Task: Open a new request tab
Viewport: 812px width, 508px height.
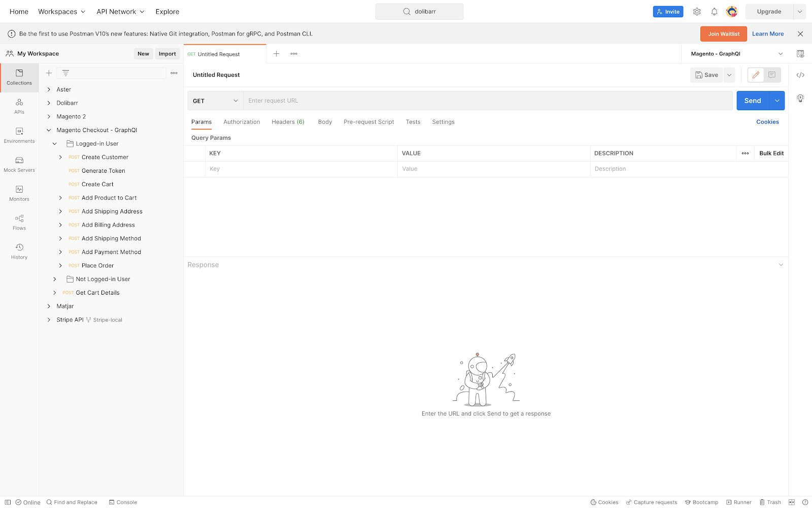Action: 277,53
